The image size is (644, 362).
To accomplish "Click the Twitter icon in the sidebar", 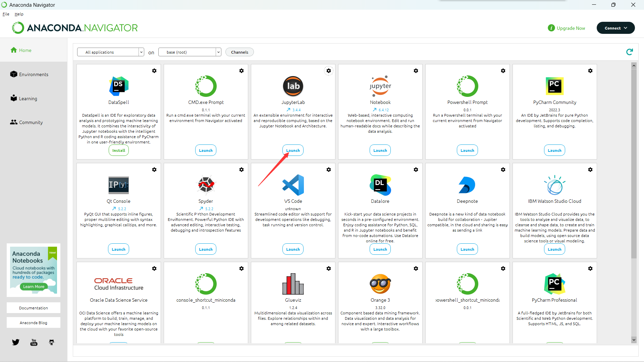I will [x=16, y=342].
